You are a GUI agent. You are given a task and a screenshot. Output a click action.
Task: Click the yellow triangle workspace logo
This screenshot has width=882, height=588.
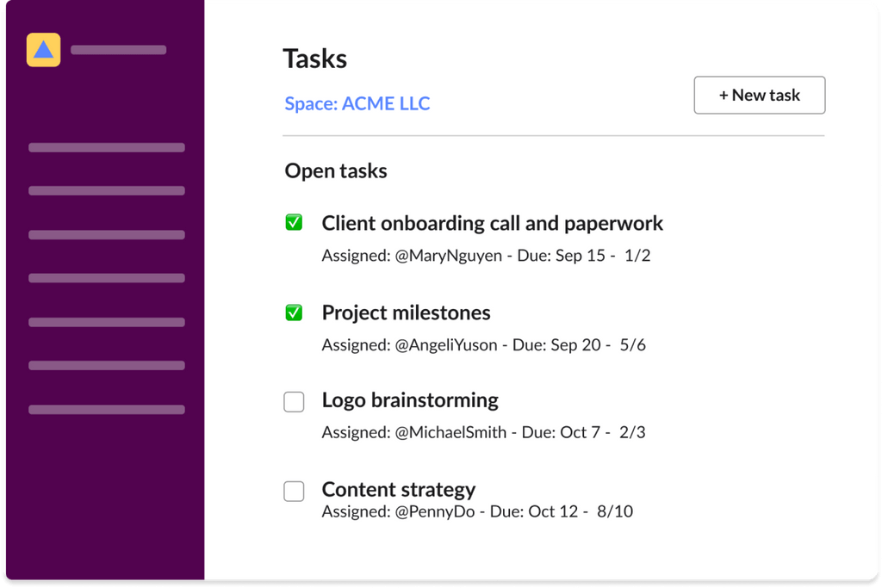pos(44,50)
